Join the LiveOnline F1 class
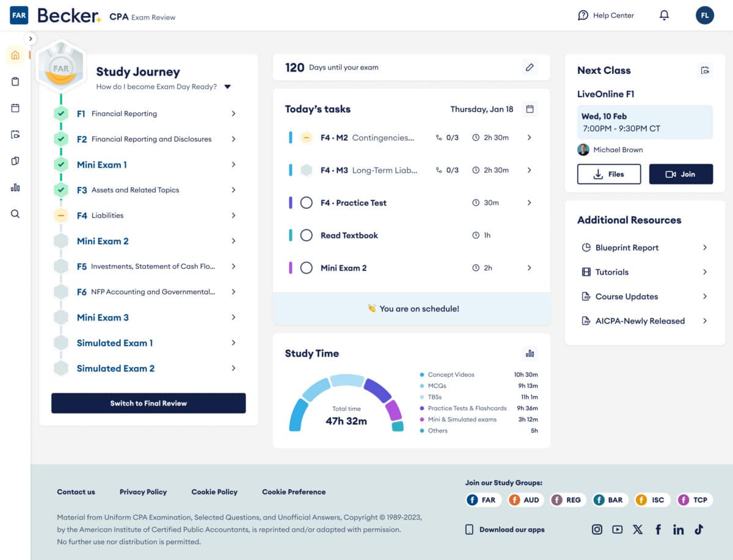The height and width of the screenshot is (560, 733). [x=681, y=174]
